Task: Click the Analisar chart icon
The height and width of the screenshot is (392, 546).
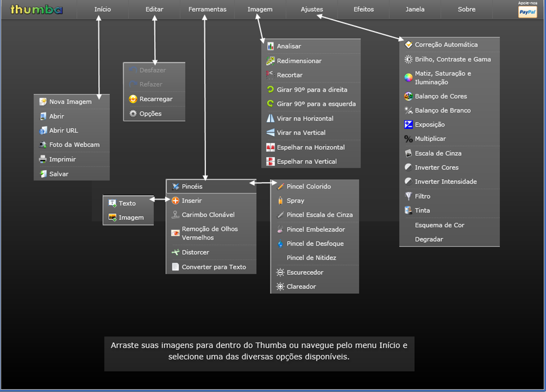Action: [x=270, y=46]
